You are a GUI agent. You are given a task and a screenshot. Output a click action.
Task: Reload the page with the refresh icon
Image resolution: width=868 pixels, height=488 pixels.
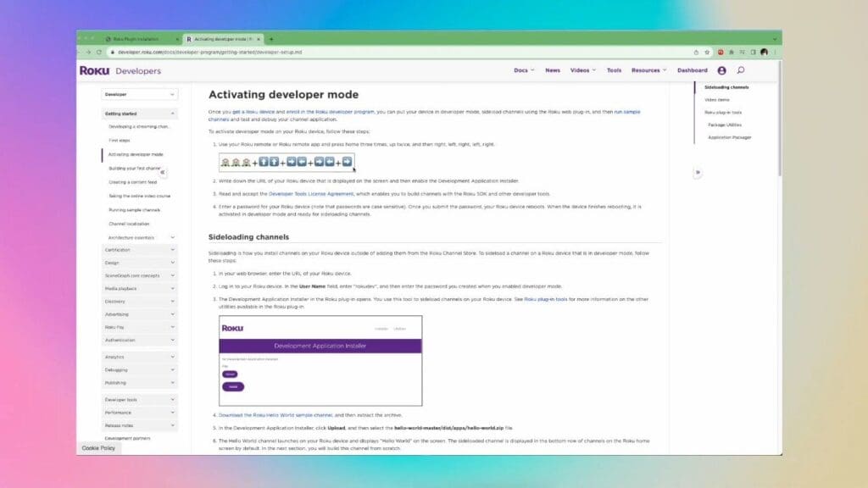99,52
